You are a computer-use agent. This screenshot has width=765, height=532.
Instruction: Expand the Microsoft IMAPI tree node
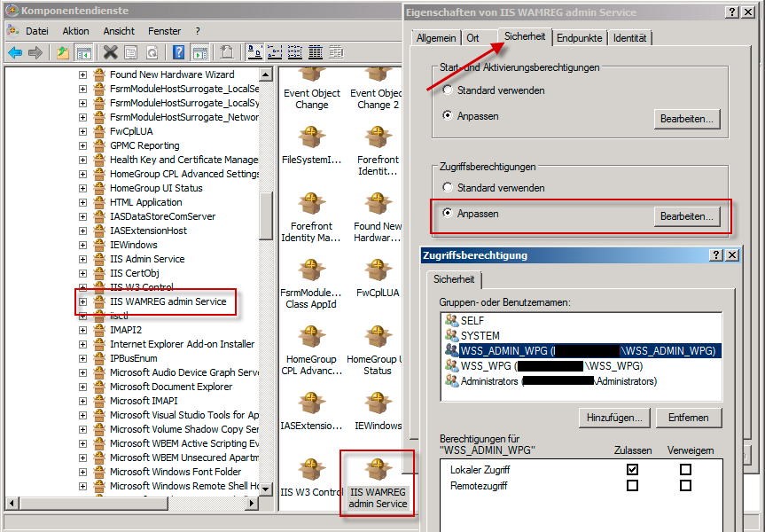click(x=83, y=401)
